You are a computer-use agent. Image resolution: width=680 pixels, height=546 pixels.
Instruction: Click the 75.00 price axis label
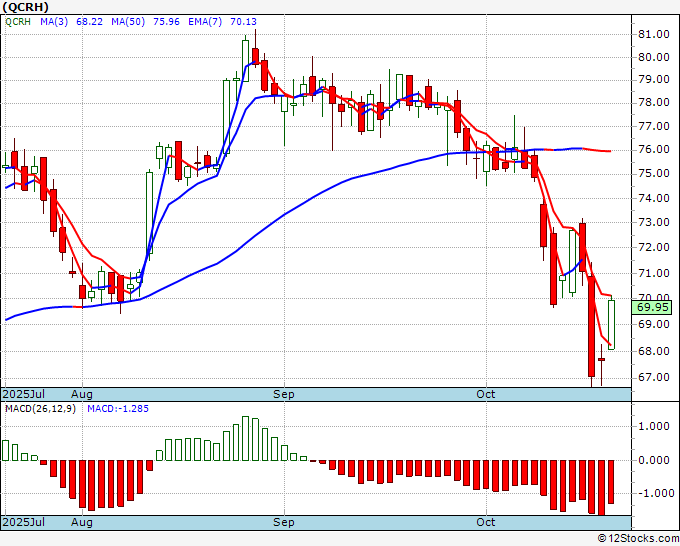coord(654,173)
